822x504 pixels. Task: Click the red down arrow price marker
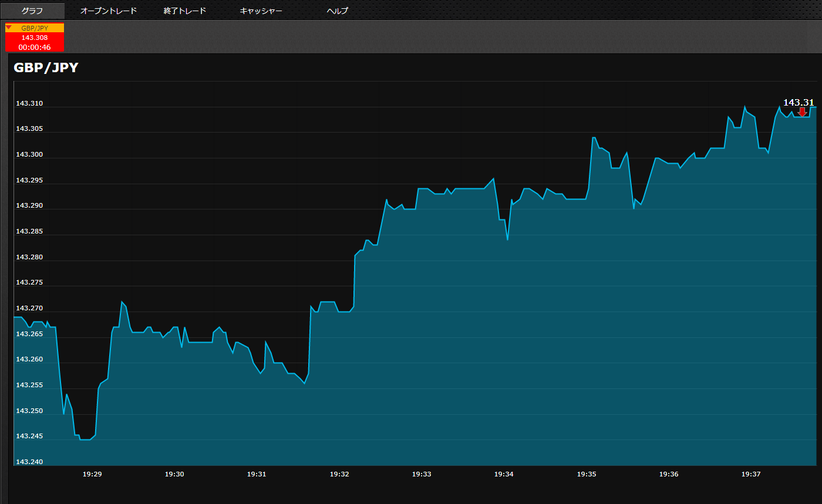(802, 112)
